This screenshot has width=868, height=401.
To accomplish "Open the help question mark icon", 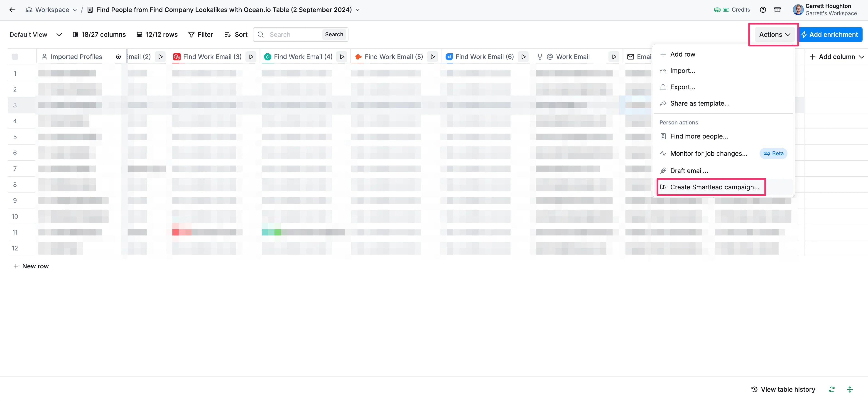I will click(763, 10).
